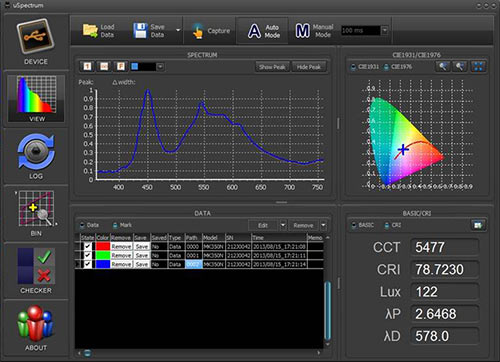The image size is (500, 362).
Task: Click the CCT value 5477
Action: [444, 247]
